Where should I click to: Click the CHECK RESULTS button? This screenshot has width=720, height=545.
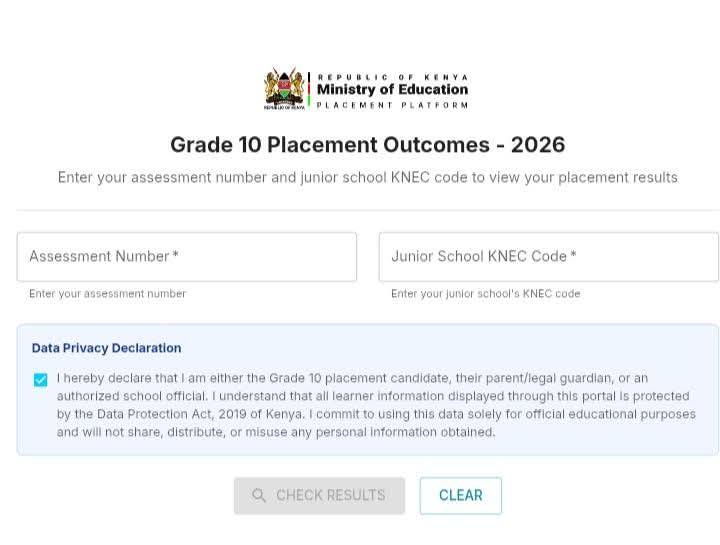click(320, 495)
